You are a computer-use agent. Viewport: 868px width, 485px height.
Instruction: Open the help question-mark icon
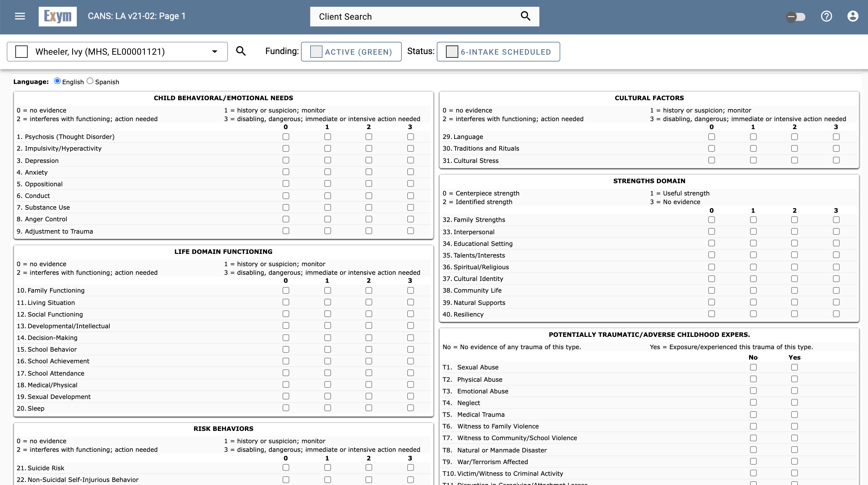[x=826, y=16]
